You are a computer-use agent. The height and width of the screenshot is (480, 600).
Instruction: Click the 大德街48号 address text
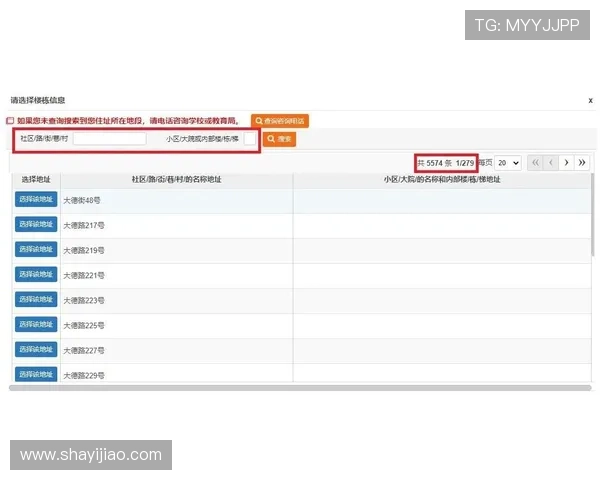point(82,200)
